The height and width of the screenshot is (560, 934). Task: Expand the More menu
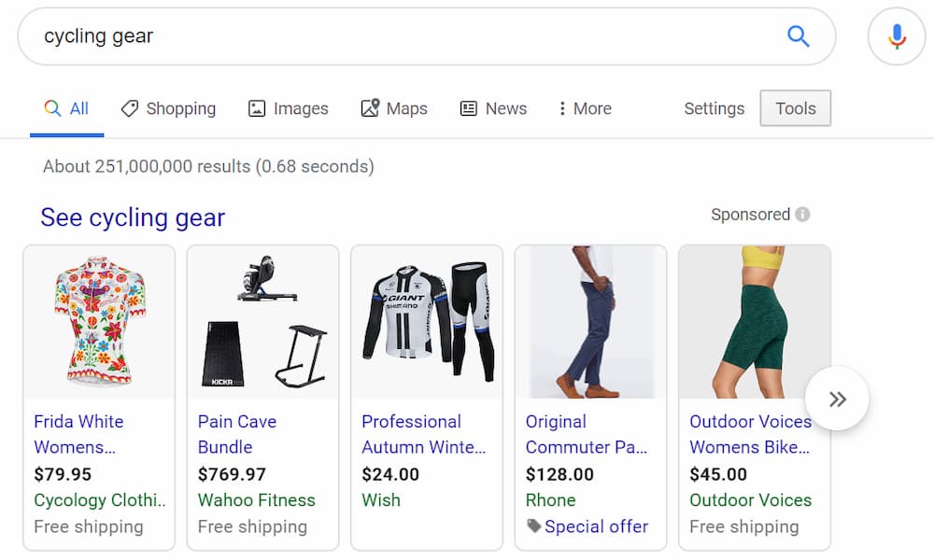pyautogui.click(x=585, y=108)
